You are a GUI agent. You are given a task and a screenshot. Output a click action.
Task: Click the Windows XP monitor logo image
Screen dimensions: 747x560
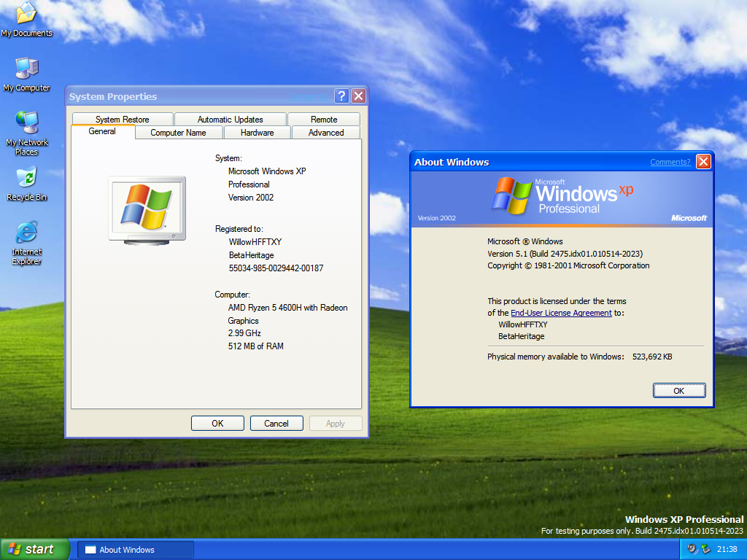pyautogui.click(x=147, y=211)
